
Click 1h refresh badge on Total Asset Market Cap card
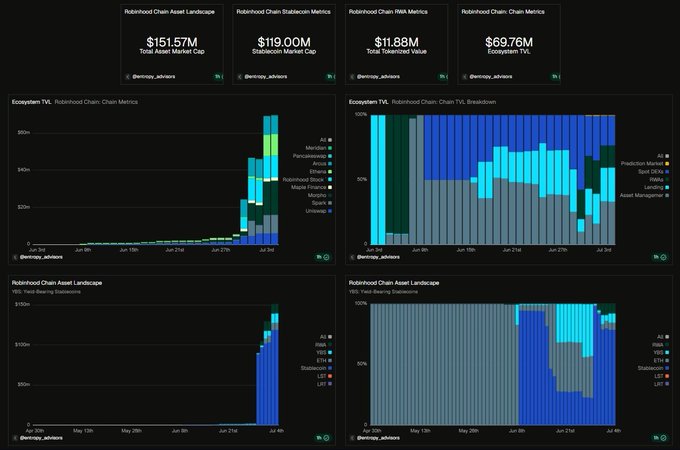[x=218, y=77]
